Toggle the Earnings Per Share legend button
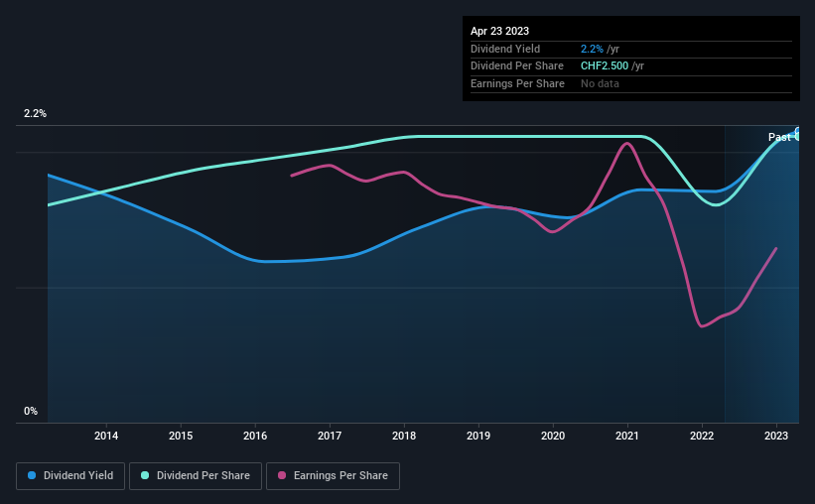The image size is (815, 504). (x=333, y=476)
